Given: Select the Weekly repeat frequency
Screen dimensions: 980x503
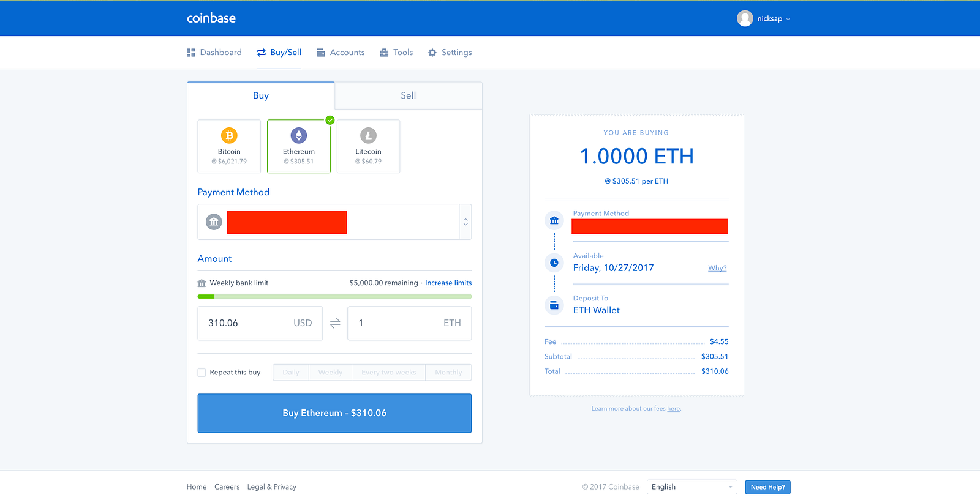Looking at the screenshot, I should click(330, 373).
